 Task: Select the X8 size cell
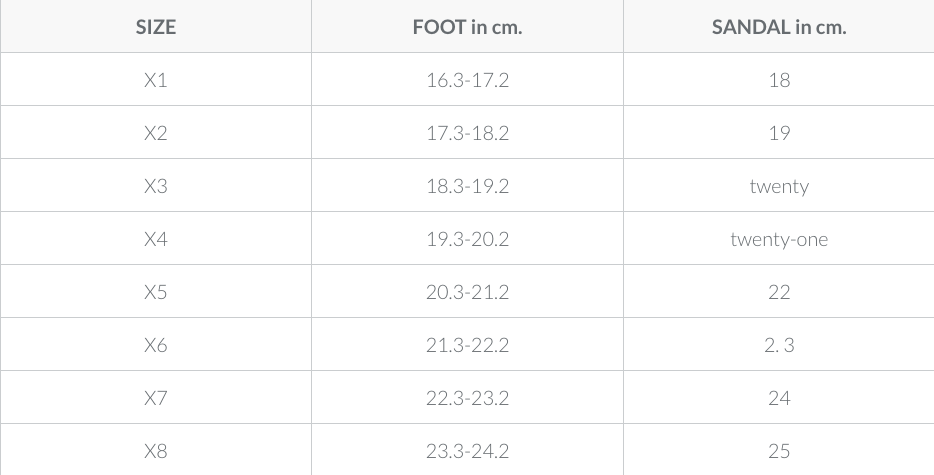(x=155, y=451)
